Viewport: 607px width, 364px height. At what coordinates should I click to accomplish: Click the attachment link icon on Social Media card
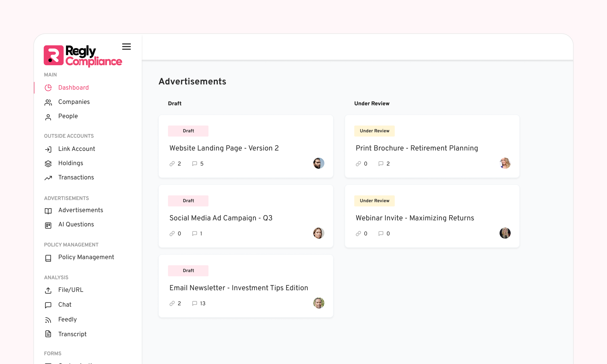click(172, 234)
